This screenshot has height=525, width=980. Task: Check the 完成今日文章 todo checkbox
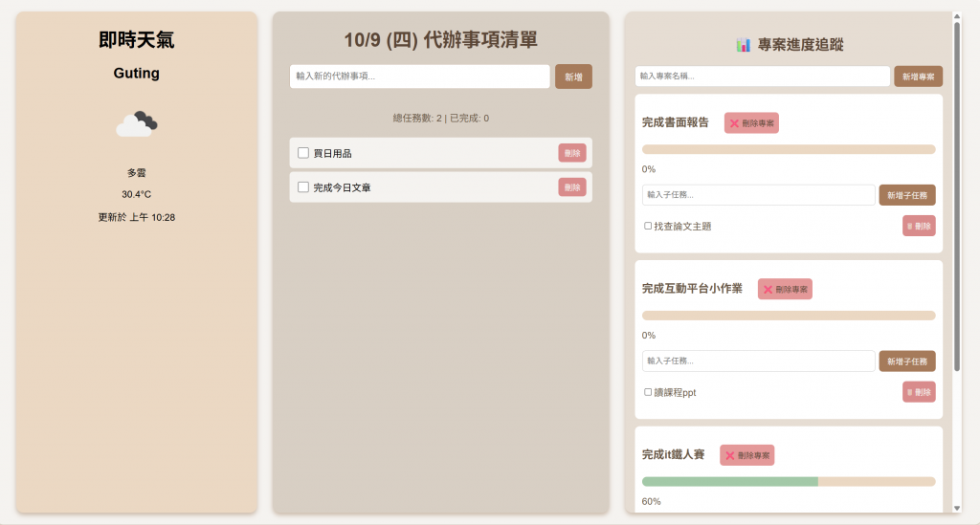pos(303,187)
